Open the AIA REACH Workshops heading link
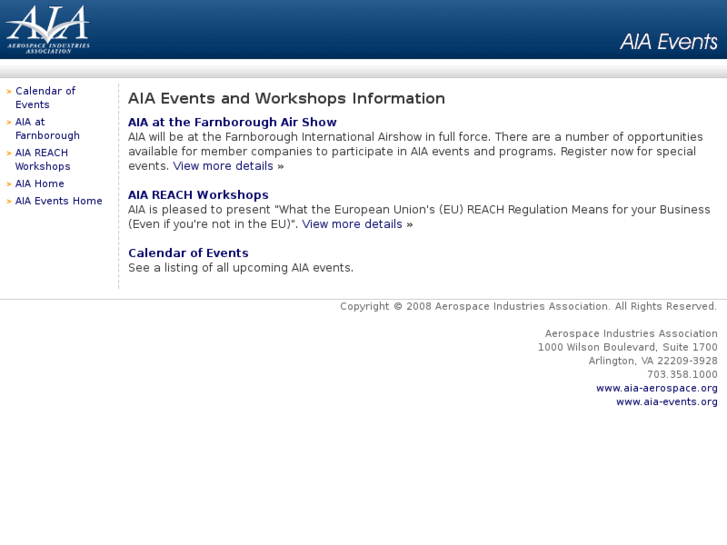 coord(198,195)
